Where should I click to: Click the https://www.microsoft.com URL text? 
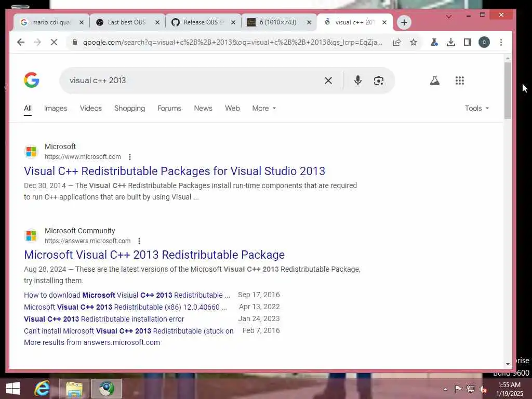tap(83, 157)
